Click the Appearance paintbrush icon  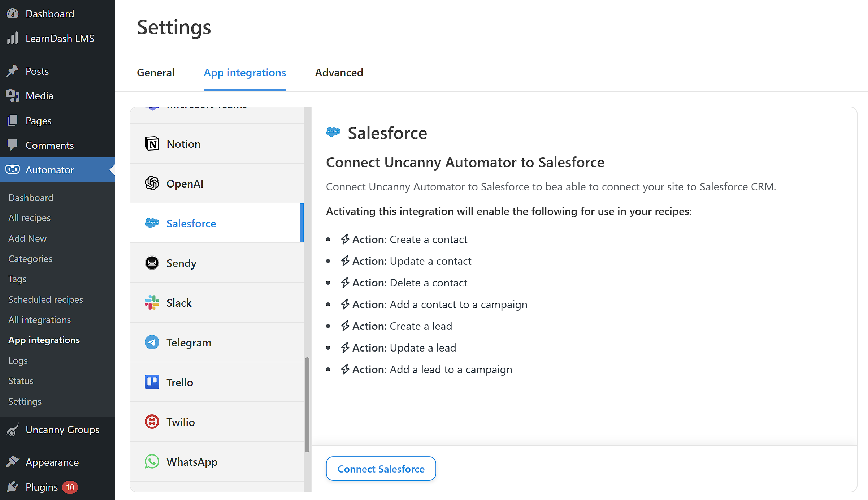coord(13,462)
